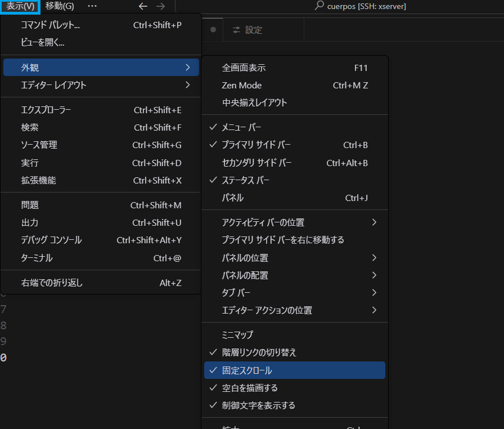Toggle パネル visibility
Viewport: 504px width, 429px height.
coord(294,198)
